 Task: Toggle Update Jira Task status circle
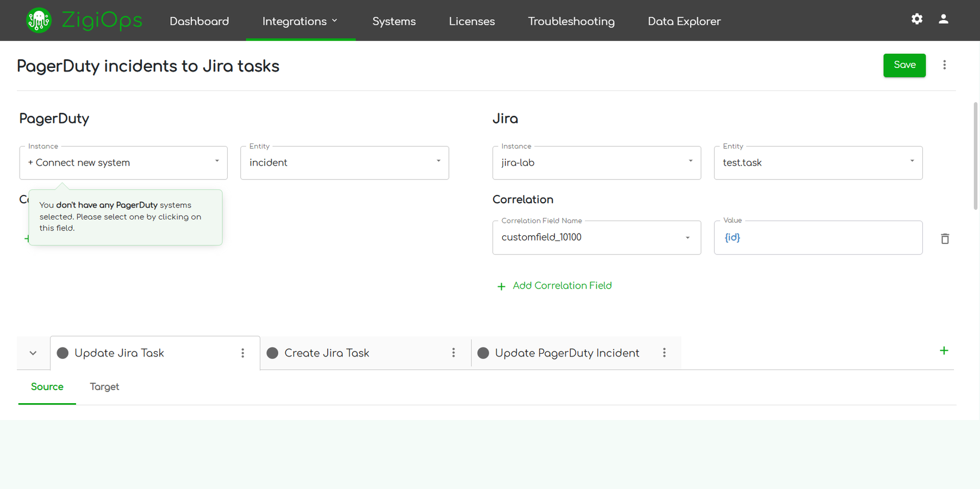[x=63, y=353]
